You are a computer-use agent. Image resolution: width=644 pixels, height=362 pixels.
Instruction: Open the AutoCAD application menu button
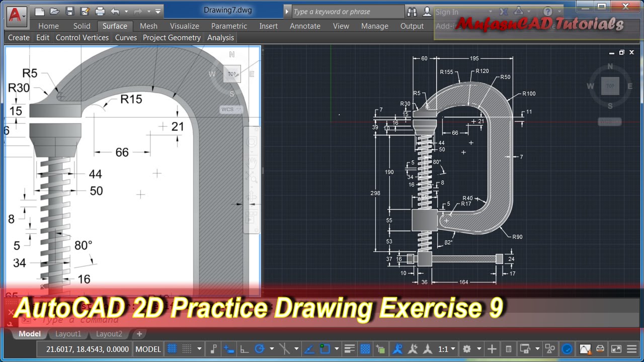(x=17, y=16)
